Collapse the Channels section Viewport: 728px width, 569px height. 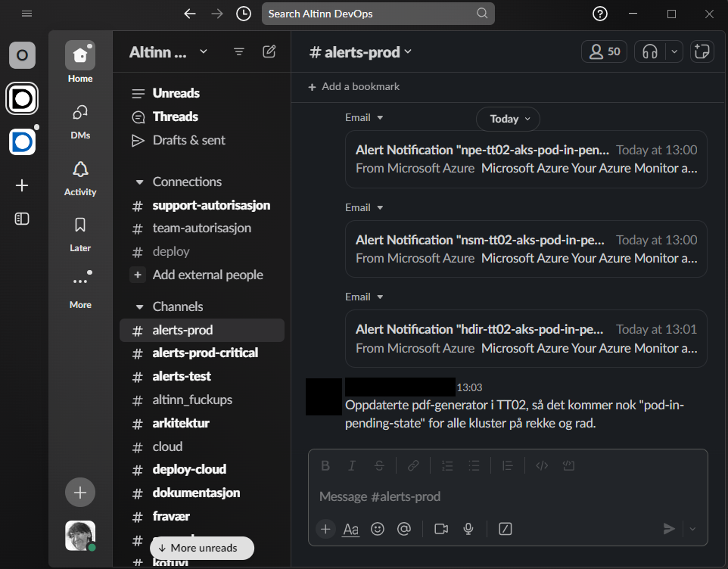[x=139, y=306]
